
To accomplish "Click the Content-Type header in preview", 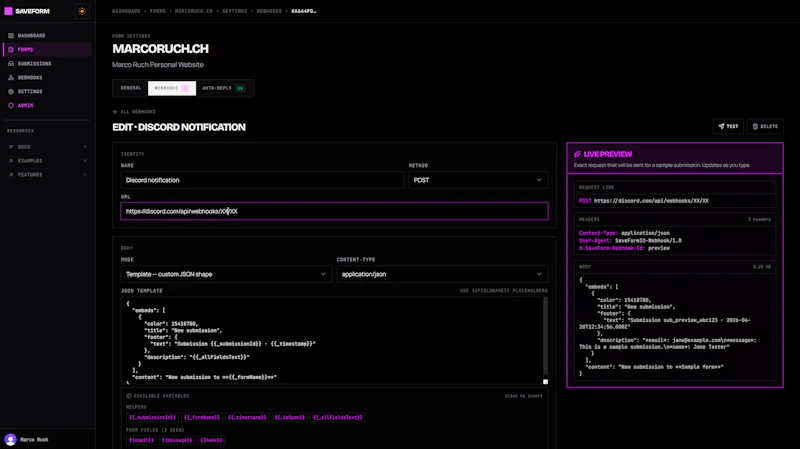I will coord(624,233).
